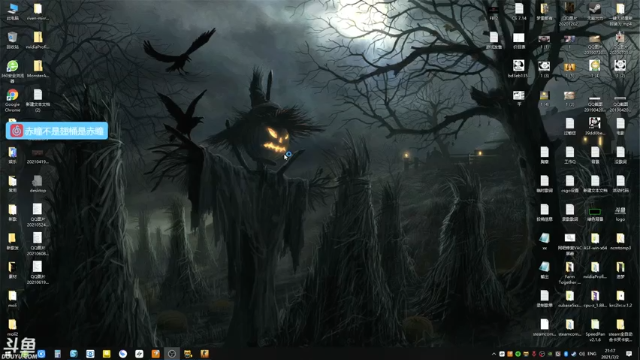Open the gray desktop file icon
This screenshot has height=360, width=640.
(x=38, y=184)
